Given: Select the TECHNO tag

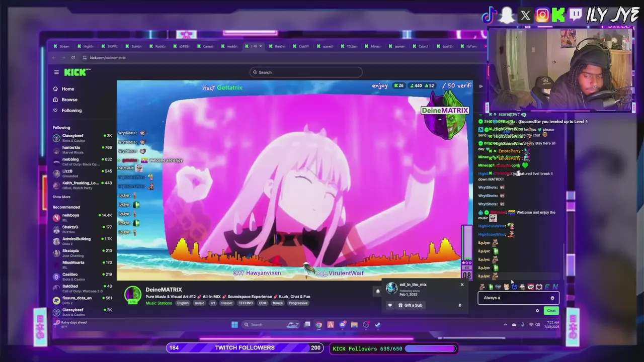Looking at the screenshot, I should tap(246, 303).
